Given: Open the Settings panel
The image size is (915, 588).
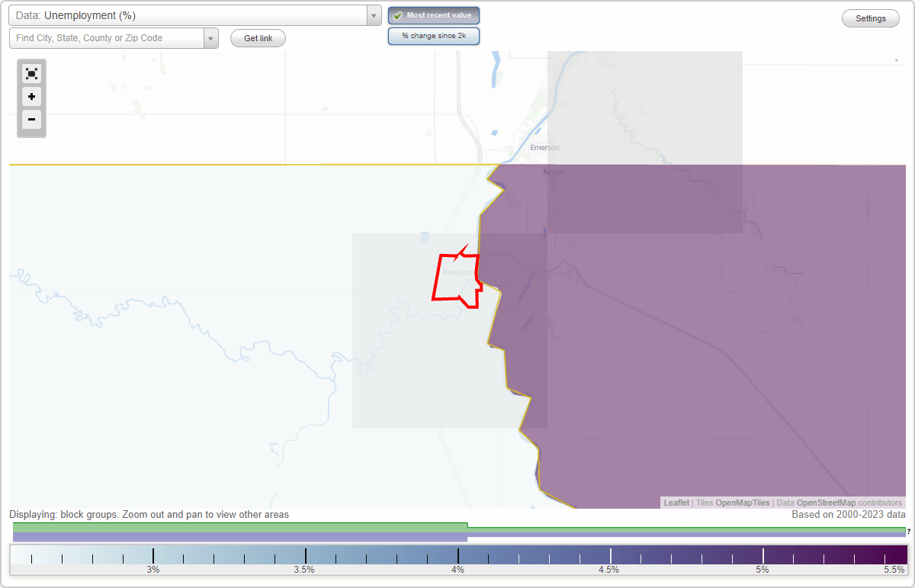Looking at the screenshot, I should pos(870,18).
